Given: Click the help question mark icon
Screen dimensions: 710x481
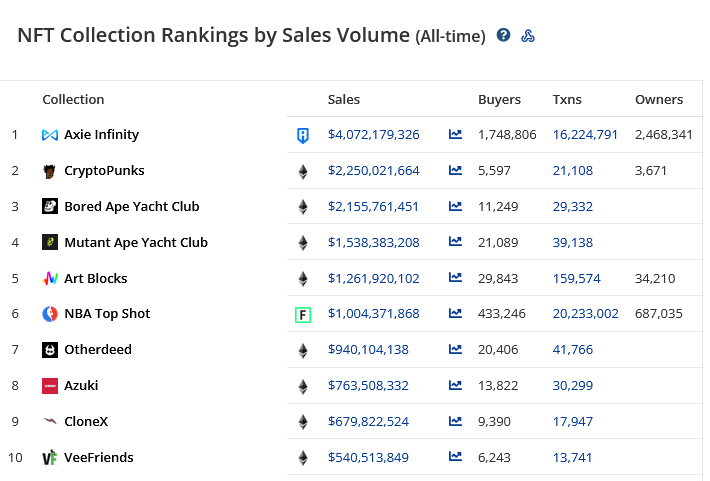Looking at the screenshot, I should tap(503, 35).
